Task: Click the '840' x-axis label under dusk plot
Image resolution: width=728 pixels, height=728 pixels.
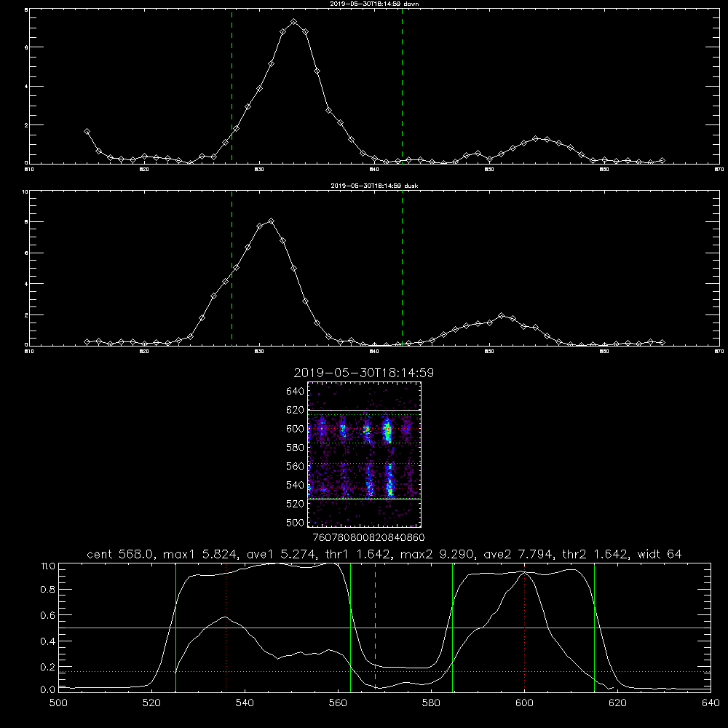Action: 374,352
